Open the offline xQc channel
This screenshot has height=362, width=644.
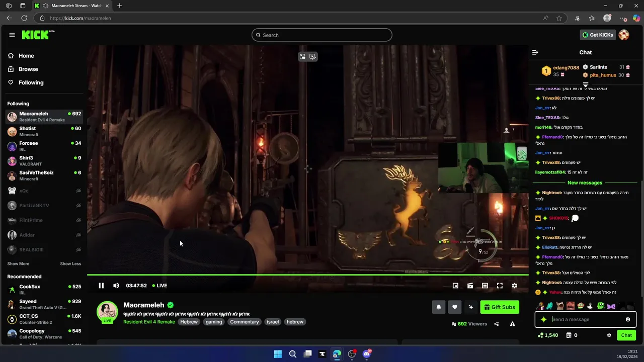[44, 191]
